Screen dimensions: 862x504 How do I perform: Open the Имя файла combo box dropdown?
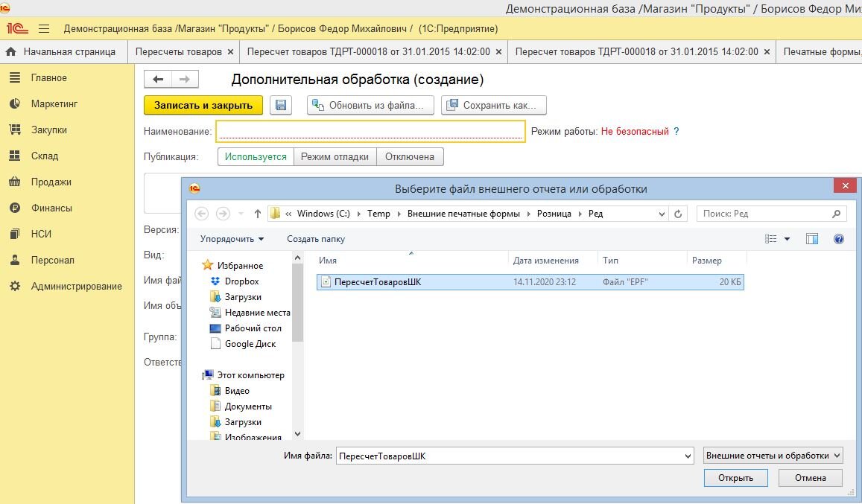click(x=688, y=456)
